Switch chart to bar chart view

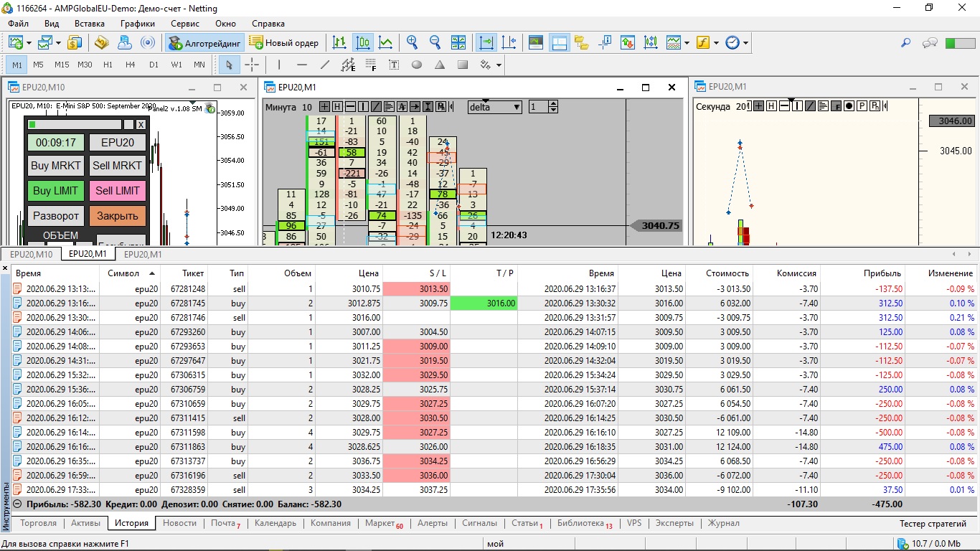[x=339, y=43]
